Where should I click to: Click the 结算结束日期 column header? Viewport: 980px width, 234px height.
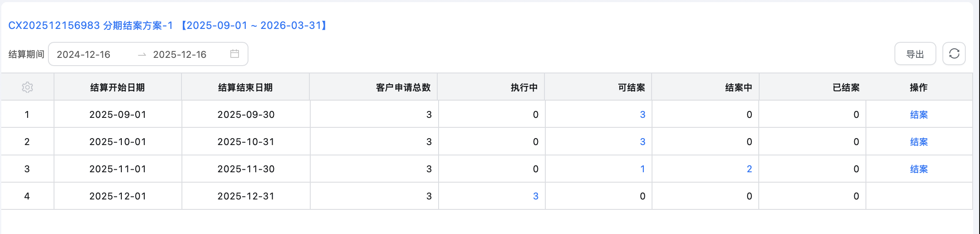click(x=245, y=88)
